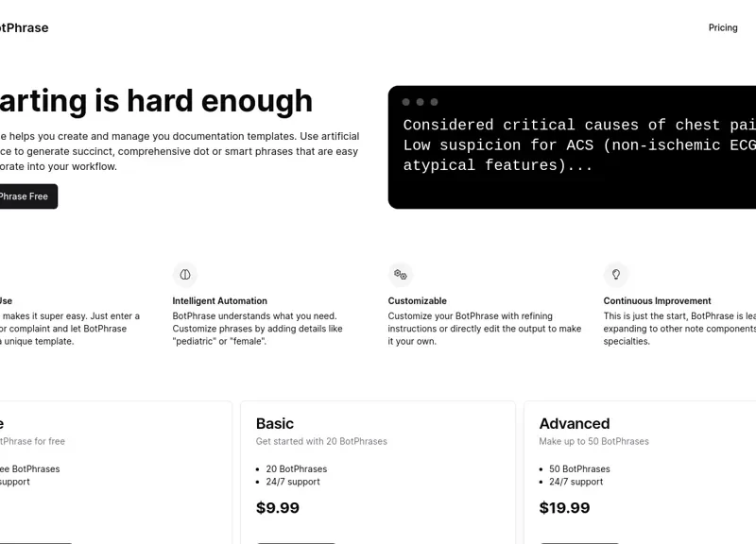This screenshot has width=756, height=544.
Task: Click the leftmost dot in the terminal window
Action: (406, 102)
